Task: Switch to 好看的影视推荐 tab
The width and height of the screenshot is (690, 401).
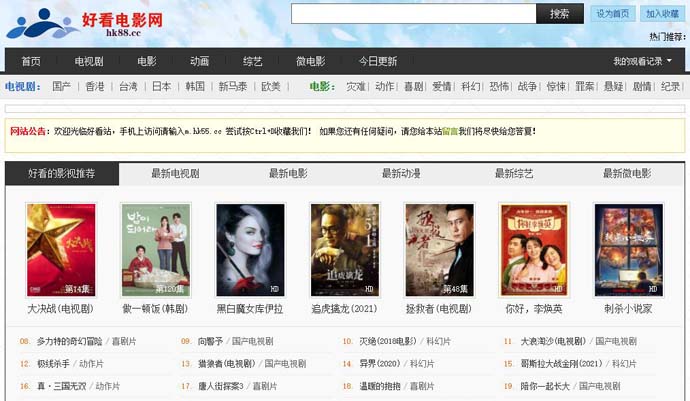Action: click(62, 173)
